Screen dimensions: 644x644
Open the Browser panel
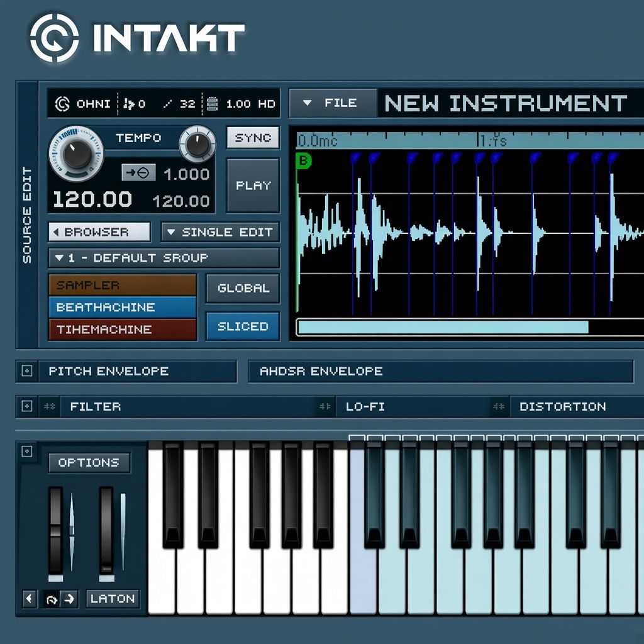pyautogui.click(x=99, y=232)
